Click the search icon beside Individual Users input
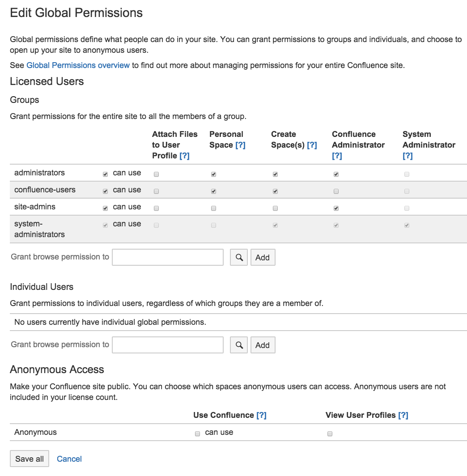 (x=239, y=345)
